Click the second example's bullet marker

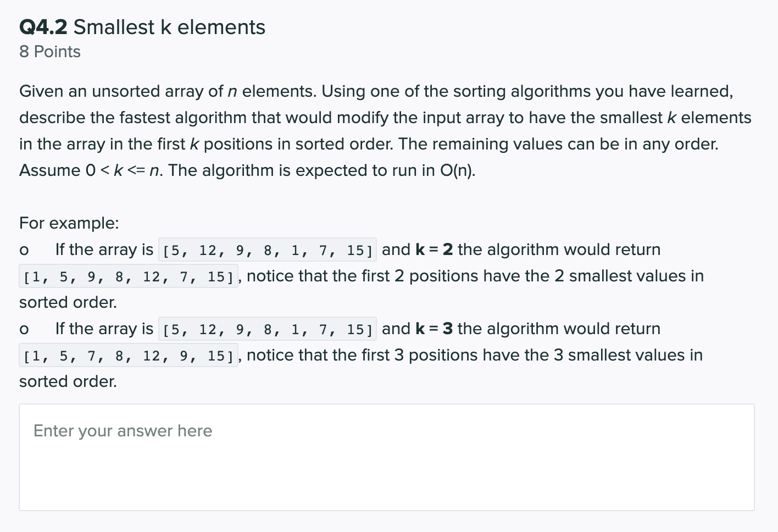click(x=24, y=330)
